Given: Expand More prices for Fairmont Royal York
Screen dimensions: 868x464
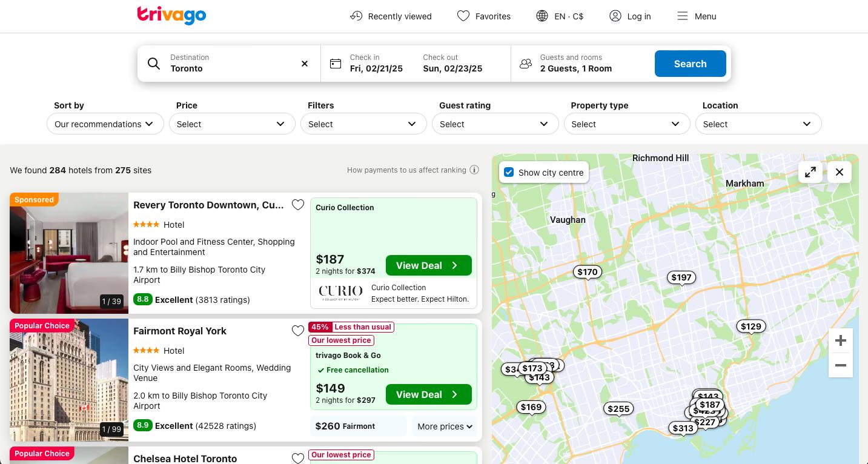Looking at the screenshot, I should tap(445, 426).
